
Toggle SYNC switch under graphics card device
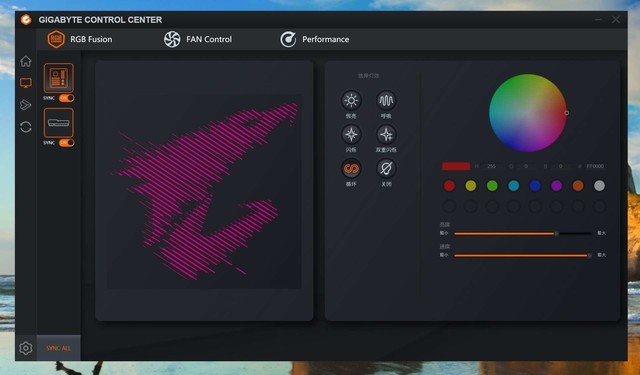tap(67, 143)
